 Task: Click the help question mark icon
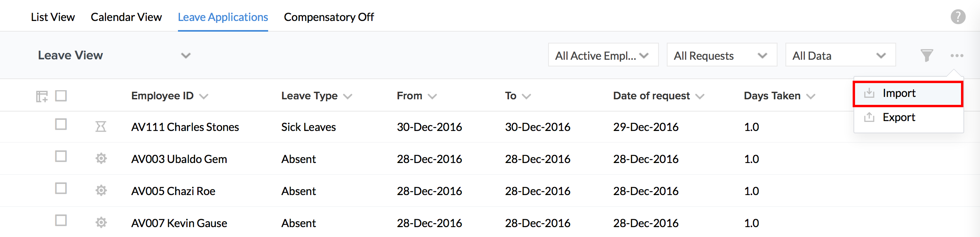point(958,17)
